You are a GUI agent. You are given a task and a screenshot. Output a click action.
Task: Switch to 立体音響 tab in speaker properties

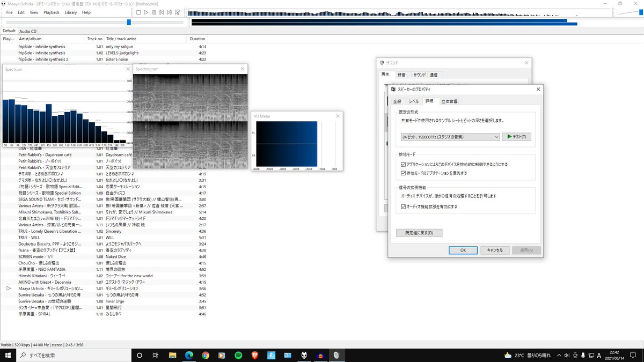tap(449, 101)
